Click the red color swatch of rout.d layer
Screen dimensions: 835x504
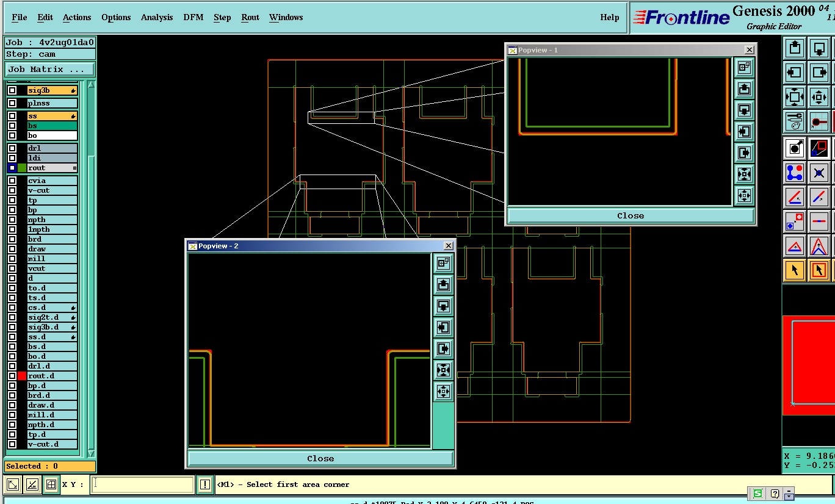click(22, 376)
